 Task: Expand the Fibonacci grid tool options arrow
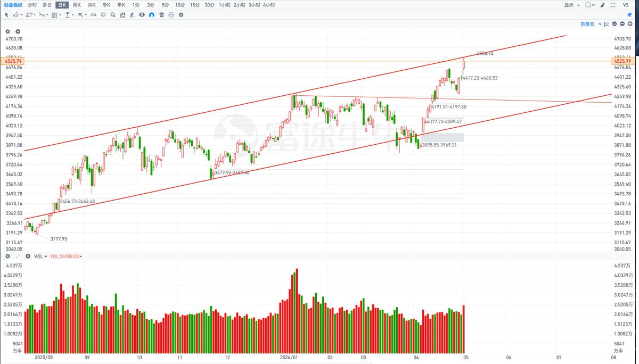click(x=60, y=15)
